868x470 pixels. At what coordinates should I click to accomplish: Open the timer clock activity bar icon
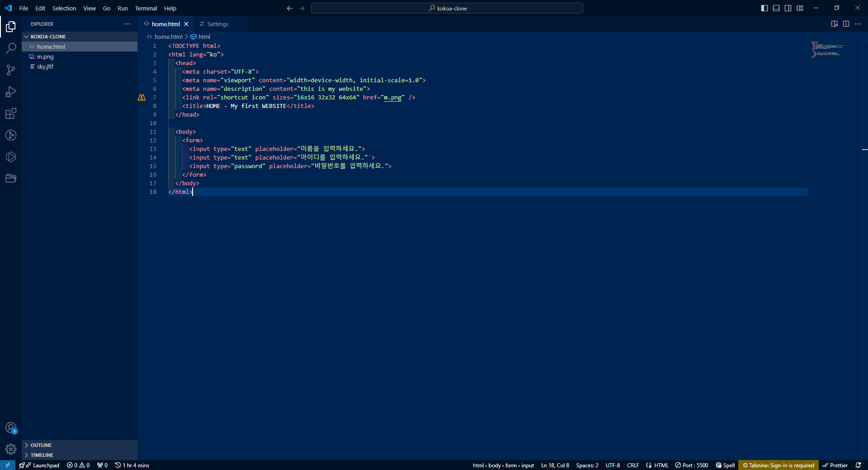11,135
